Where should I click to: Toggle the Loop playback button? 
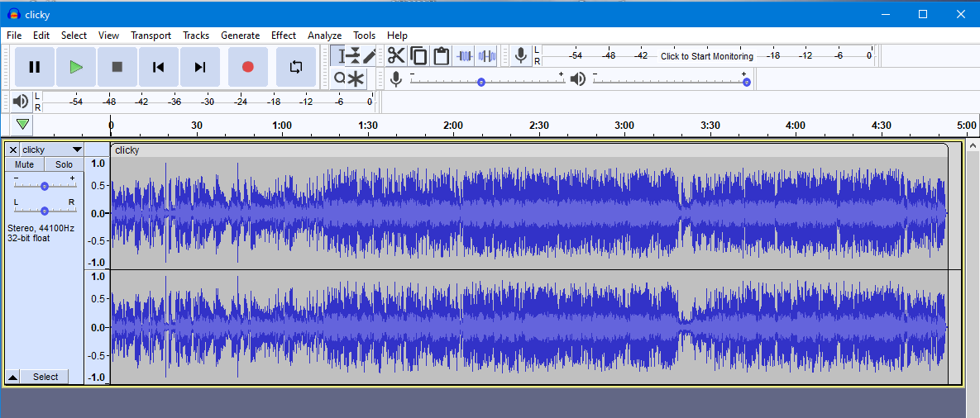296,67
